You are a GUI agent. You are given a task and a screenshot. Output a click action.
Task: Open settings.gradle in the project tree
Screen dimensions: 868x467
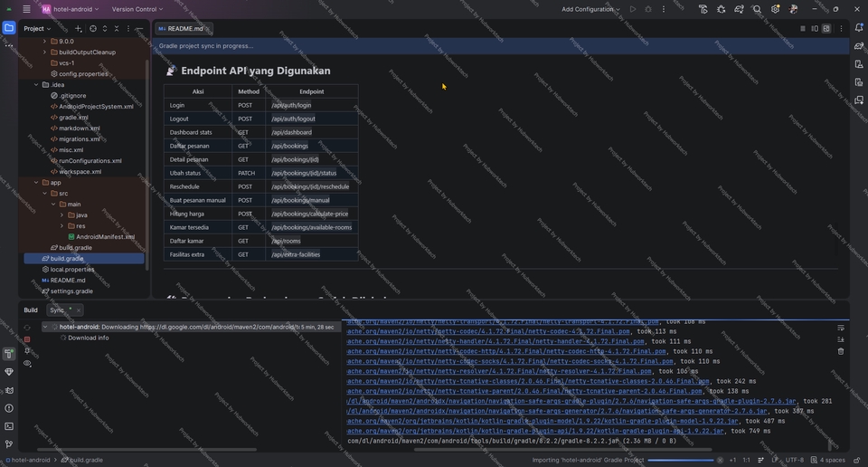71,291
